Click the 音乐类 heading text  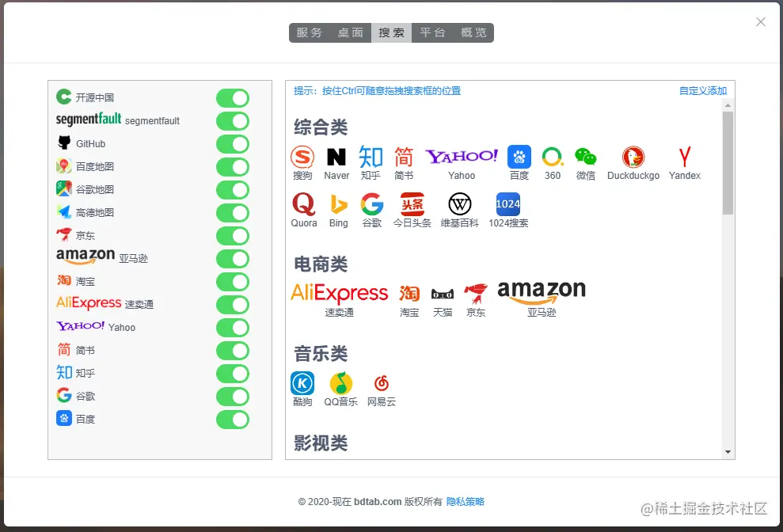pyautogui.click(x=321, y=354)
